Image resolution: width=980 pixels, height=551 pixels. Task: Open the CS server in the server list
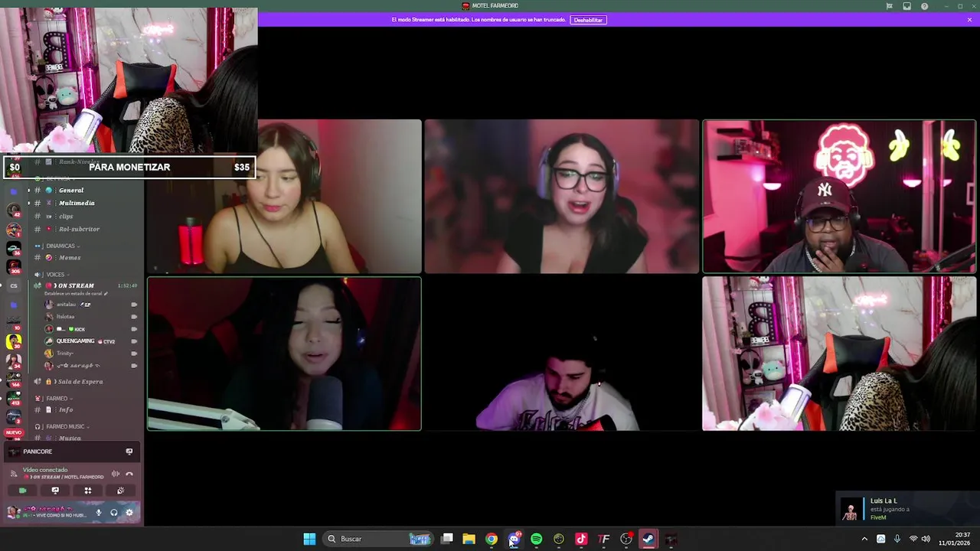14,285
